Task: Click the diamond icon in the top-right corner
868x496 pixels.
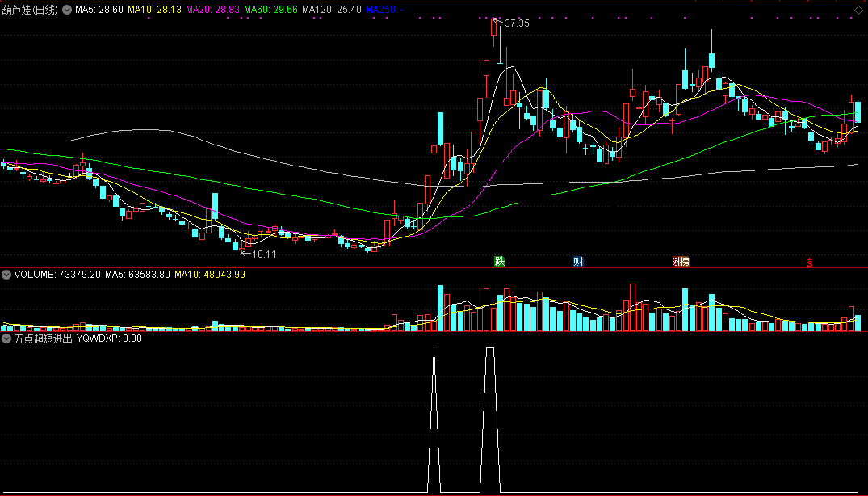Action: point(858,10)
